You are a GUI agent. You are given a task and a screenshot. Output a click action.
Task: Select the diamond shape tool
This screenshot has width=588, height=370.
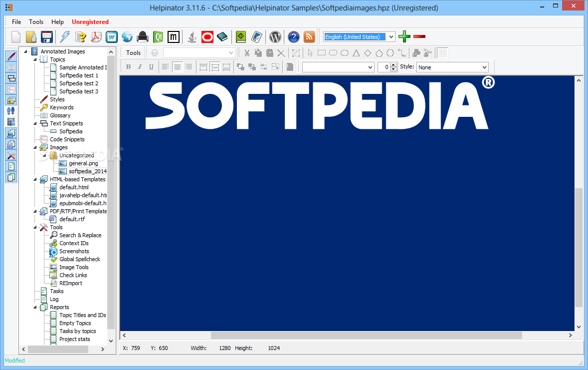[368, 53]
